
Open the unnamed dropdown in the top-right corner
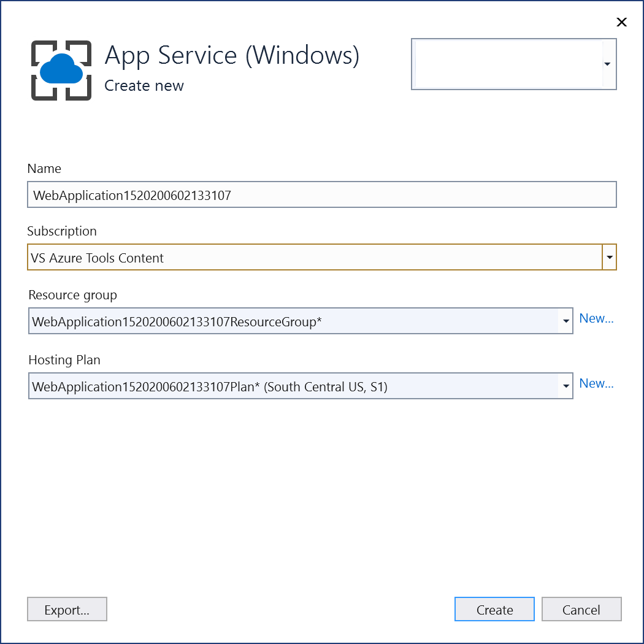(x=607, y=64)
